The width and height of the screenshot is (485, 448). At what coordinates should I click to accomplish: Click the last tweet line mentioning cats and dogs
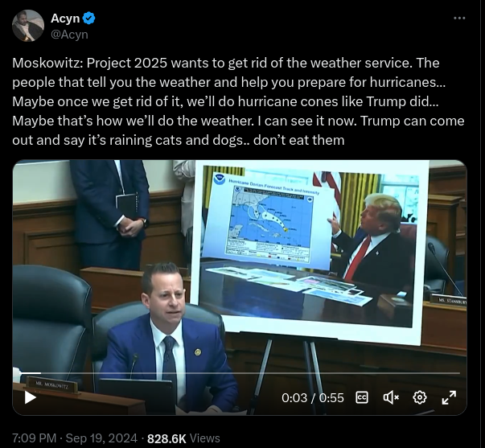click(x=179, y=140)
